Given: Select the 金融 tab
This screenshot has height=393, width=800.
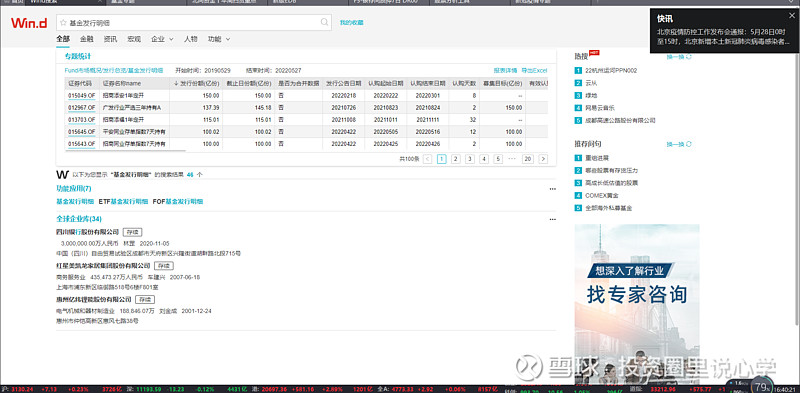Looking at the screenshot, I should [86, 39].
